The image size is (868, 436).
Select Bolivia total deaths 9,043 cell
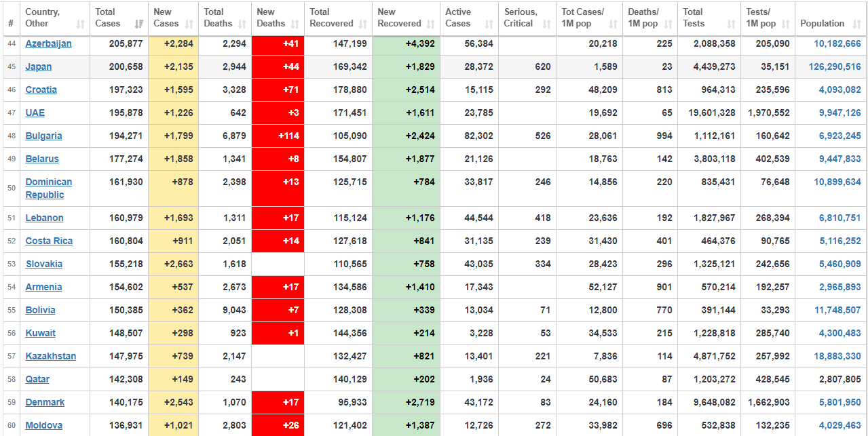[225, 310]
